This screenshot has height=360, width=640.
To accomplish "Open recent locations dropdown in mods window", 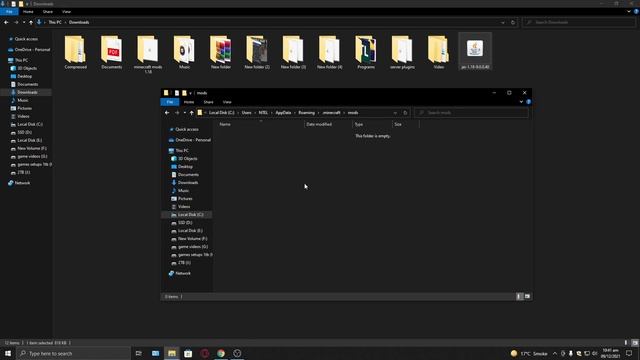I will click(184, 113).
